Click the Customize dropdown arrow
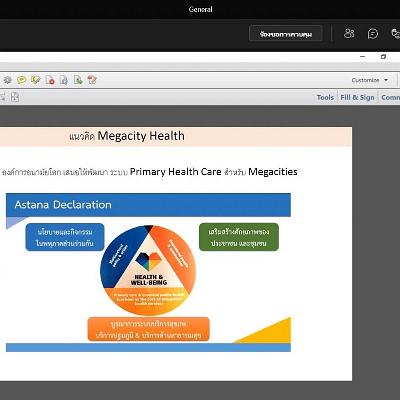Image resolution: width=400 pixels, height=400 pixels. click(x=386, y=80)
